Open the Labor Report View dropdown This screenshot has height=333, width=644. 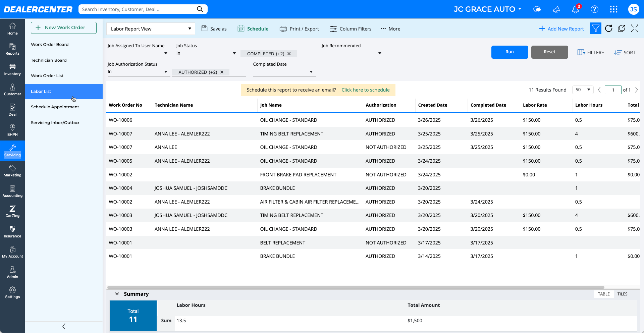[151, 29]
